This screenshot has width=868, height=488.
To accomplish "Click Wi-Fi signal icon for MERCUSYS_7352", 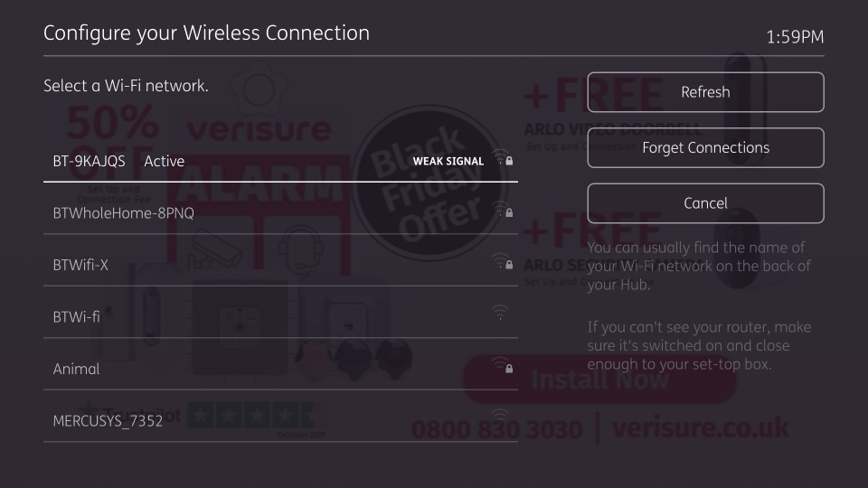I will click(500, 417).
